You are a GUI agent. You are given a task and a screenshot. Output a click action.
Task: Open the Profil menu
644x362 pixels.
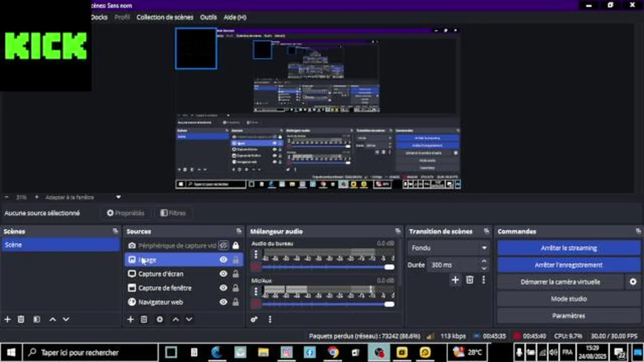pos(122,17)
